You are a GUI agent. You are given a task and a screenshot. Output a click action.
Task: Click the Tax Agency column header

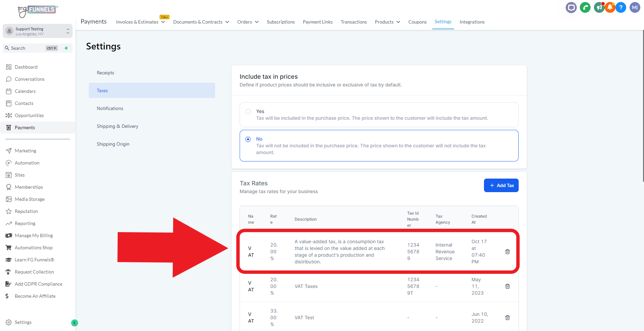[x=443, y=219]
